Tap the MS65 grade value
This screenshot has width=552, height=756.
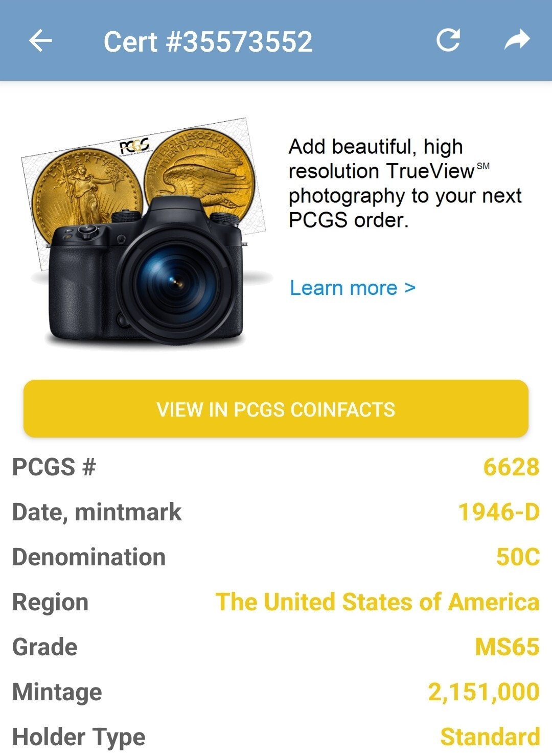pyautogui.click(x=507, y=647)
